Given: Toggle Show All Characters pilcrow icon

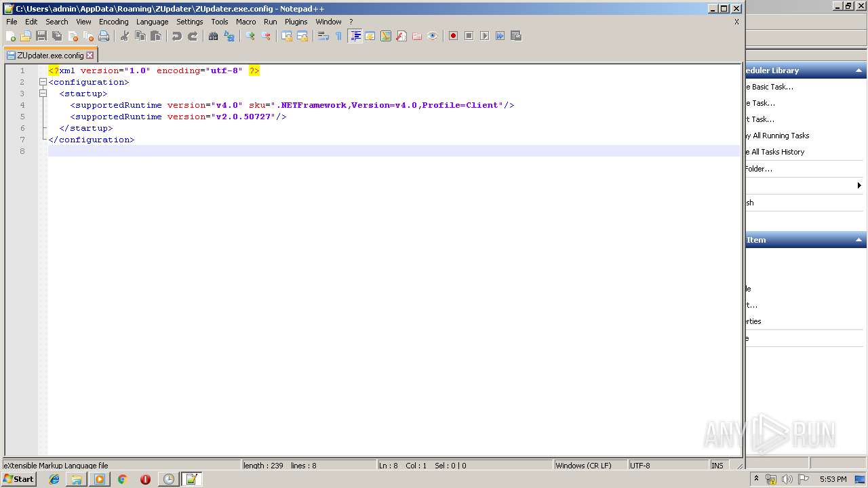Looking at the screenshot, I should coord(339,36).
